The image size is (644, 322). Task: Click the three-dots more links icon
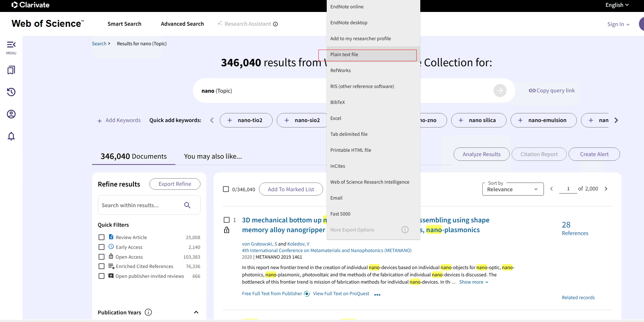377,294
